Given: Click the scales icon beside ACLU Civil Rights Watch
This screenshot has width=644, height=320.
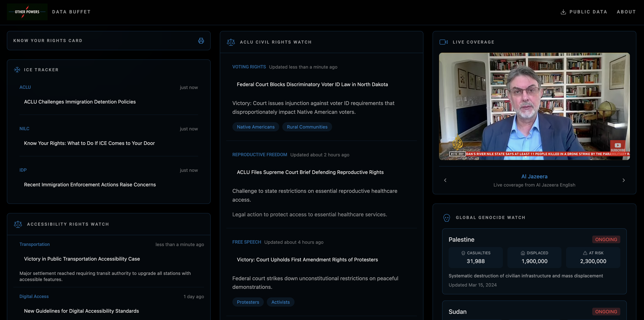Looking at the screenshot, I should click(231, 42).
